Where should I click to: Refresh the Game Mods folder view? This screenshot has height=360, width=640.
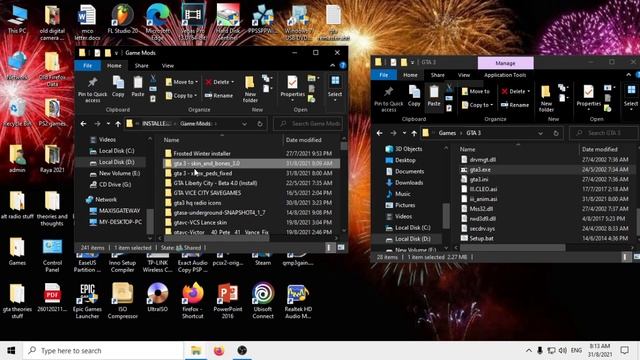260,124
